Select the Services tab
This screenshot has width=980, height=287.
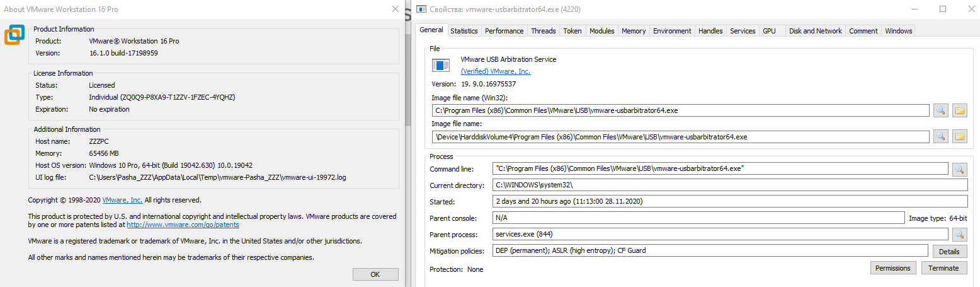[x=743, y=31]
